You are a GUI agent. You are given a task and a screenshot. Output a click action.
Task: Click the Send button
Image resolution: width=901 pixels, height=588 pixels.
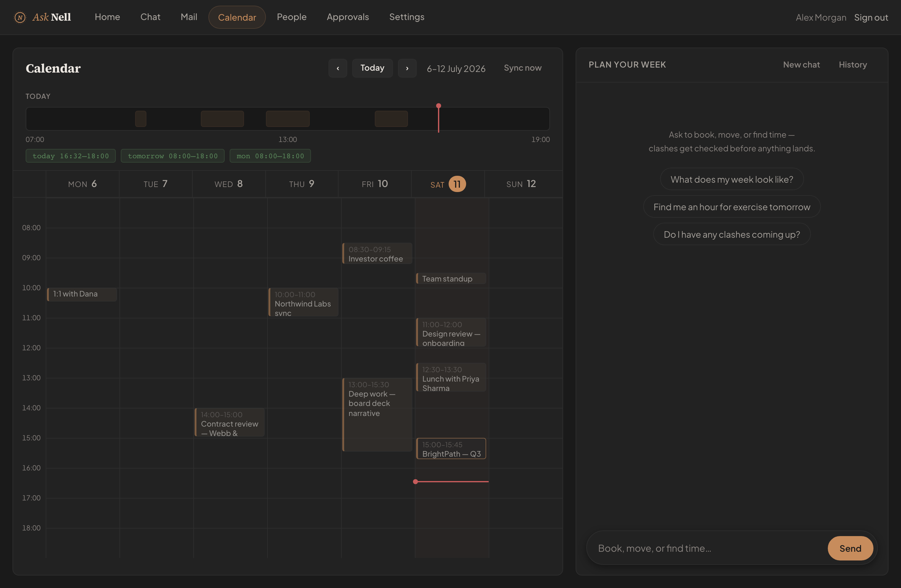850,548
